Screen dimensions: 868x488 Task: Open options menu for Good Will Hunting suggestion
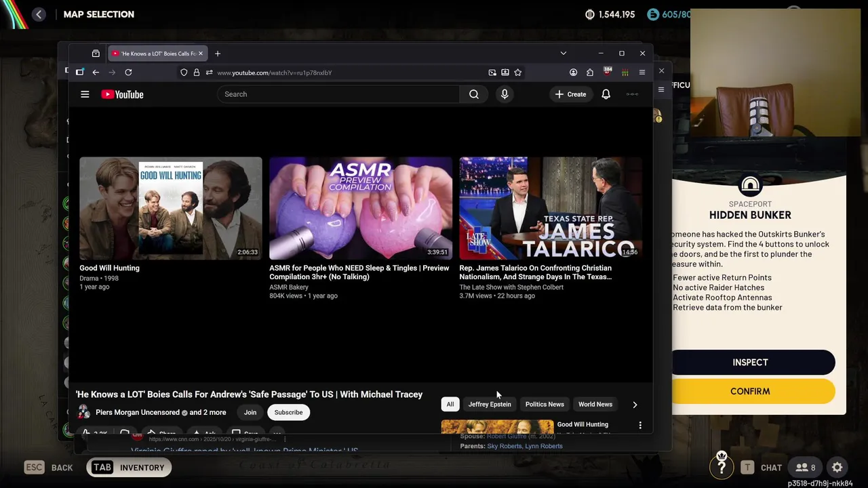pyautogui.click(x=640, y=425)
